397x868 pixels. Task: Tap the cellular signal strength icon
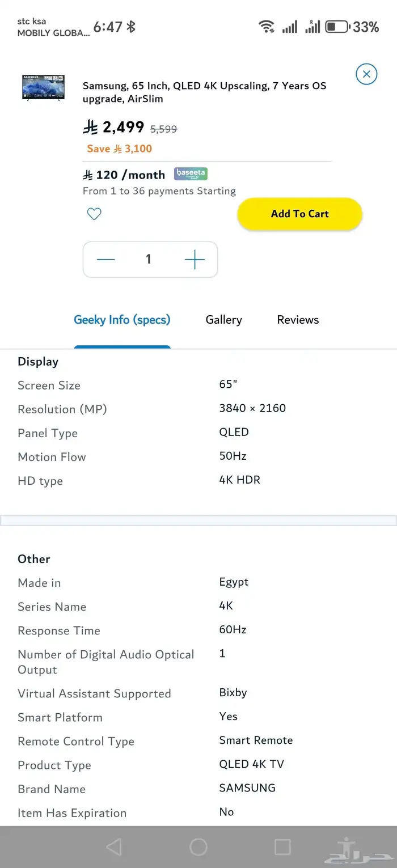click(x=289, y=26)
